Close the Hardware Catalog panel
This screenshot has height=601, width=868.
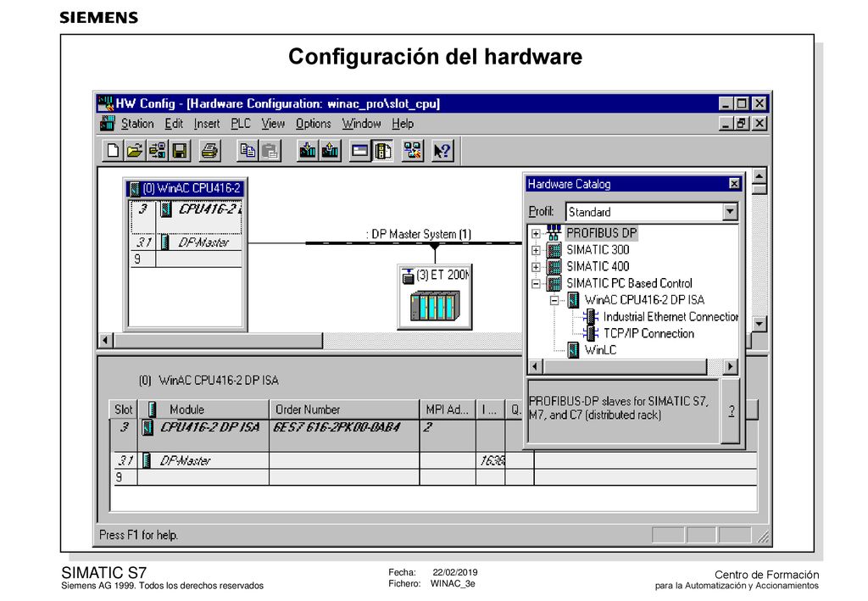(734, 184)
